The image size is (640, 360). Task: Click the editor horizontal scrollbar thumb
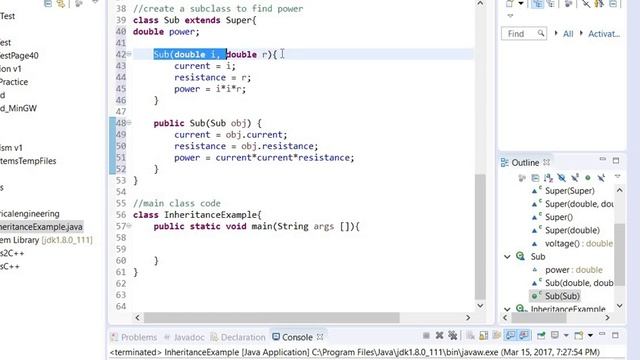[271, 318]
